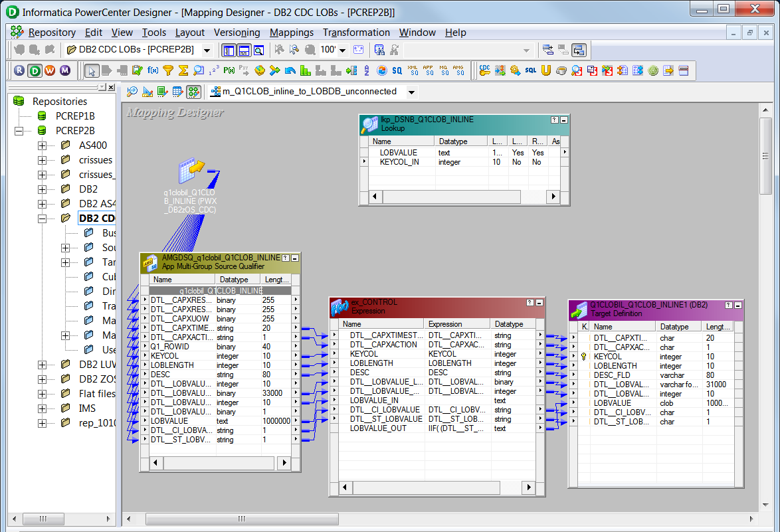The image size is (780, 532).
Task: Open the Mappings menu
Action: point(291,33)
